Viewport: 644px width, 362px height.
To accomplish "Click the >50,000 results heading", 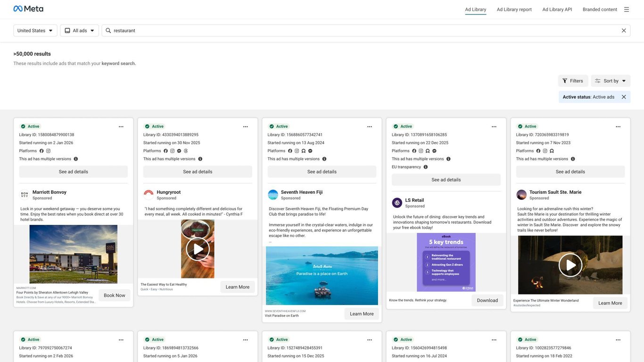I will [x=32, y=54].
